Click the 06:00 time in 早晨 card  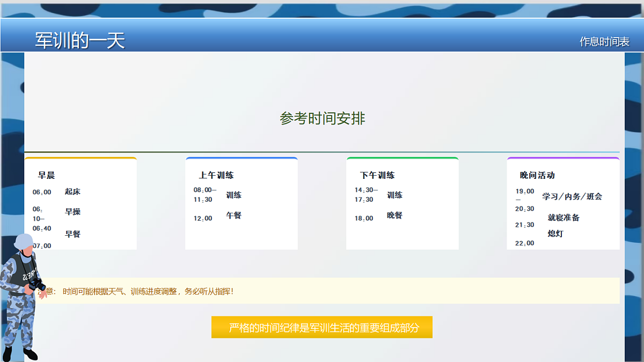[42, 192]
